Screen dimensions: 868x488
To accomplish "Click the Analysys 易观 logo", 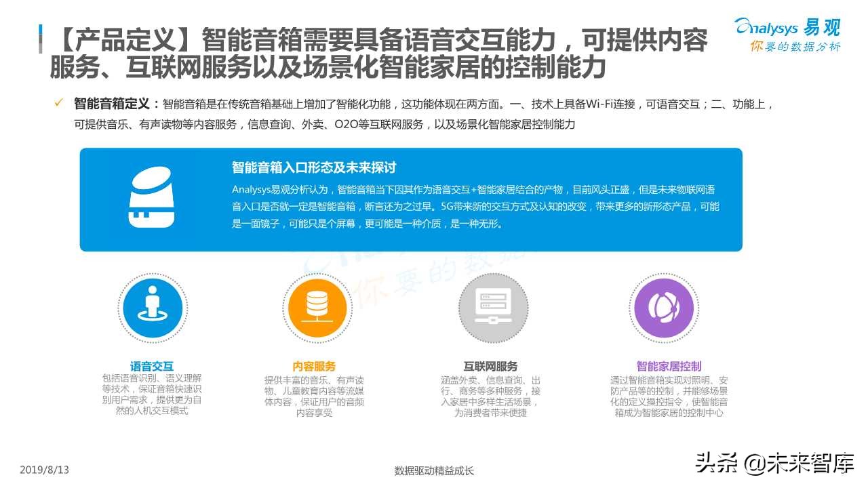I will [787, 28].
